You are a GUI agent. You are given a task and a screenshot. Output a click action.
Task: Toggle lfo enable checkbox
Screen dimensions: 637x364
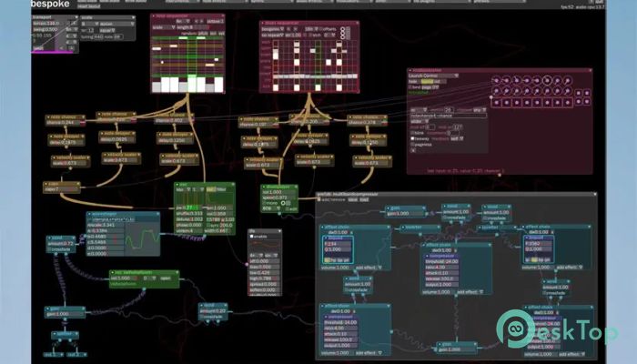point(252,236)
